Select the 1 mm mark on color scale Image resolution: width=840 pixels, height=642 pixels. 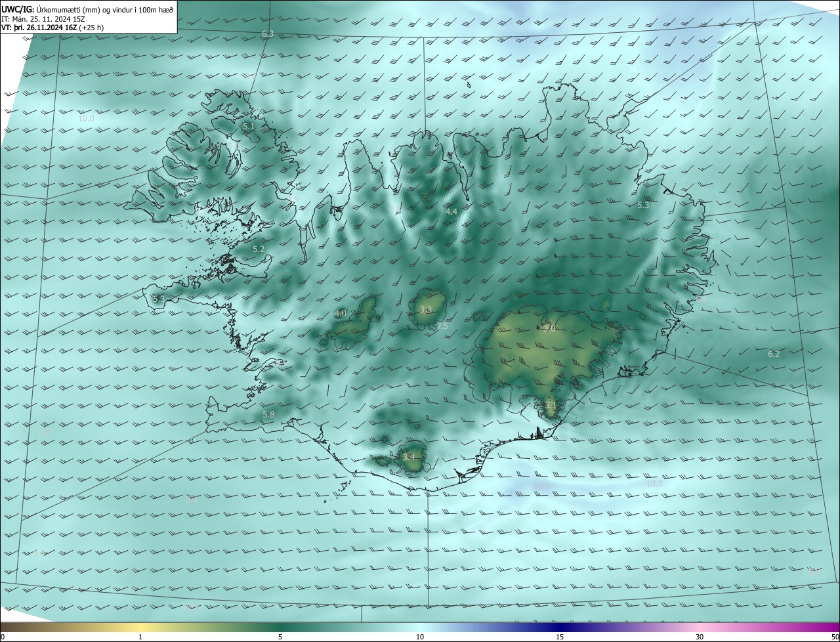coord(140,637)
